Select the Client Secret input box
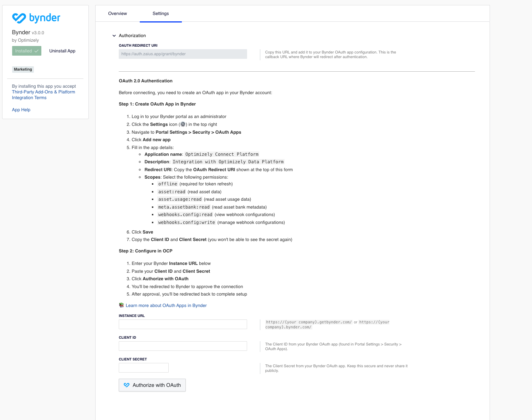The image size is (532, 420). tap(143, 368)
